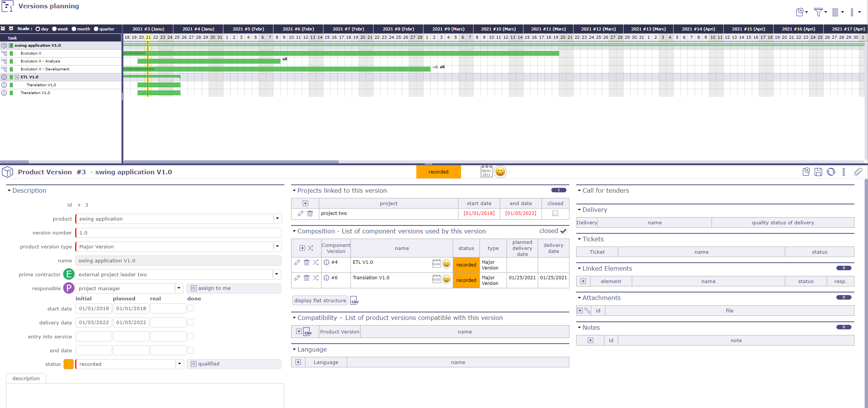Collapse the ETL V1.0 tree node
868x408 pixels.
pyautogui.click(x=17, y=77)
